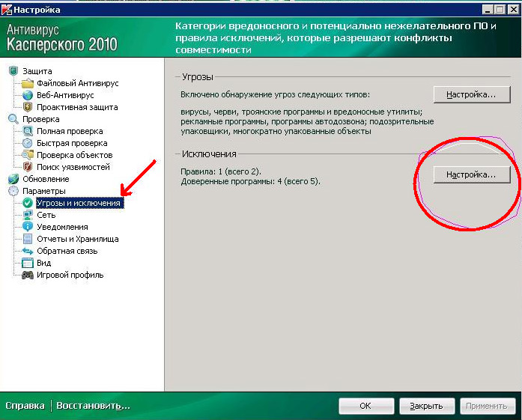Click the Файловый Антивирус folder icon
The image size is (522, 420).
pos(28,83)
